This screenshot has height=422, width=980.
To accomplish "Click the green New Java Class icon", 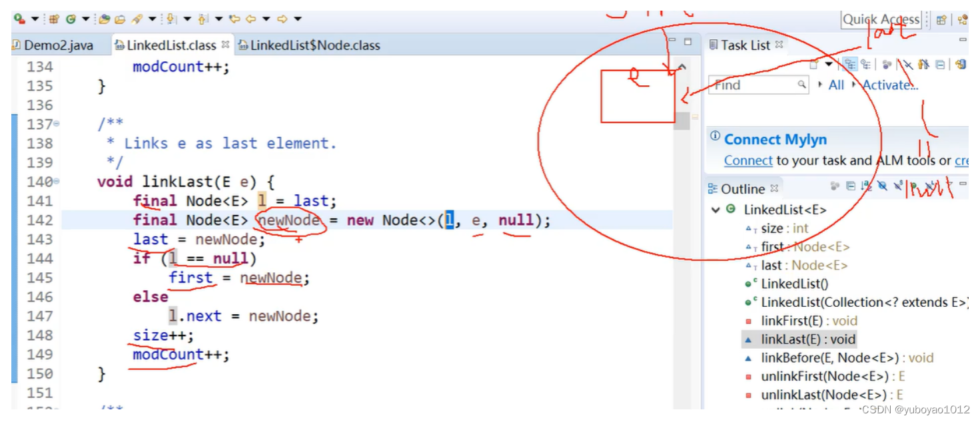I will (x=71, y=19).
